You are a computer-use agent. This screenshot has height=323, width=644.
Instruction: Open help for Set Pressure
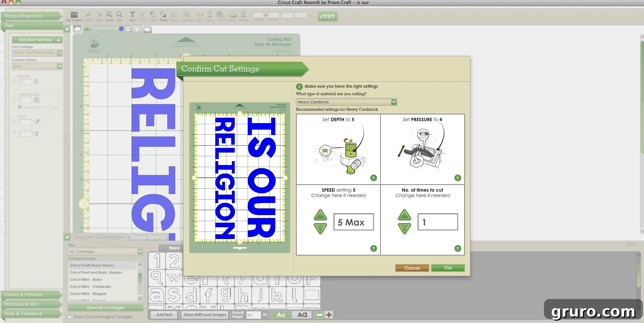[x=458, y=178]
